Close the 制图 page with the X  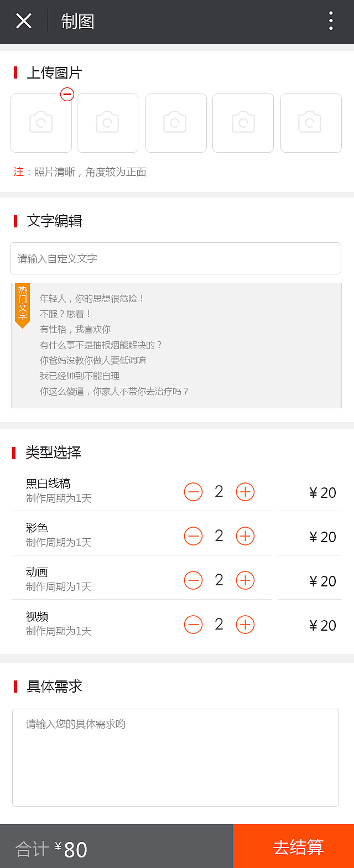point(23,22)
